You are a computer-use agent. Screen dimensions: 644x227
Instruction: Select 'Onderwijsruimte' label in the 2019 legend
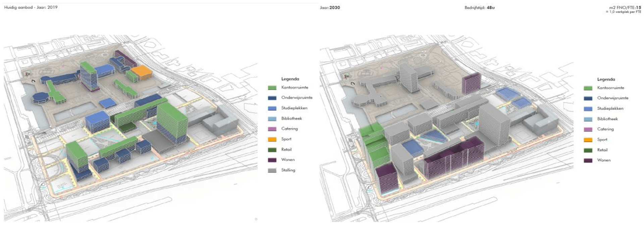tap(297, 98)
